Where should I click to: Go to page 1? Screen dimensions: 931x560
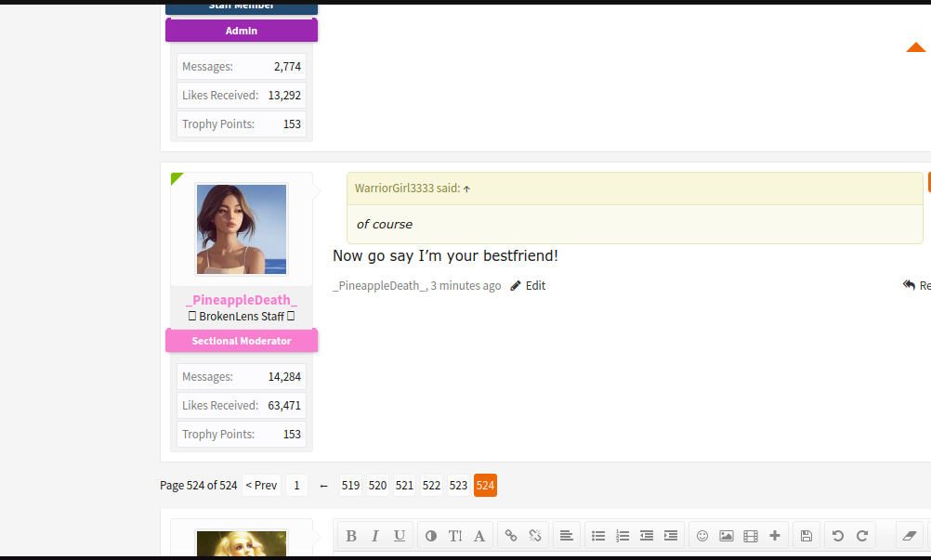point(297,486)
